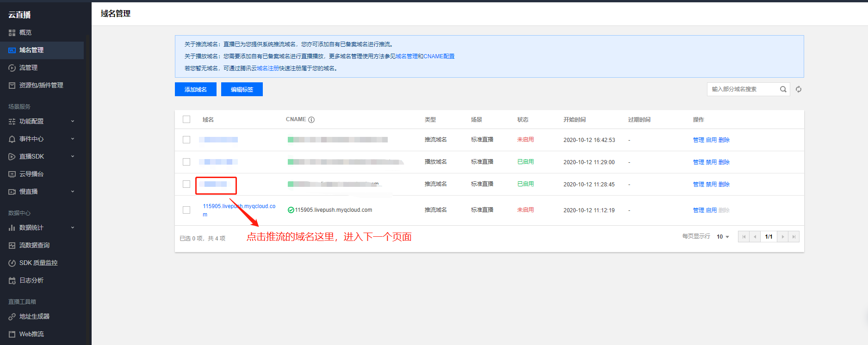Open 云导播台 menu item
Viewport: 868px width, 345px height.
[x=31, y=174]
